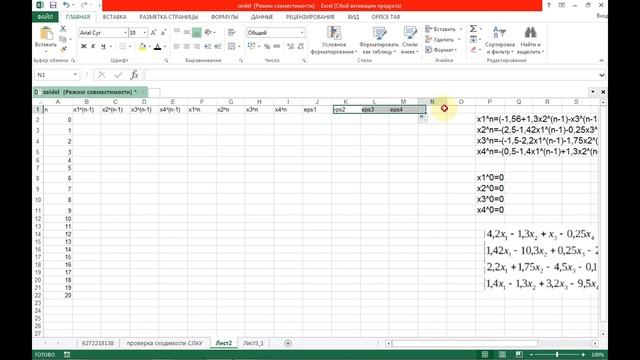
Task: Switch to the ДАННЫЕ ribbon tab
Action: pyautogui.click(x=262, y=17)
